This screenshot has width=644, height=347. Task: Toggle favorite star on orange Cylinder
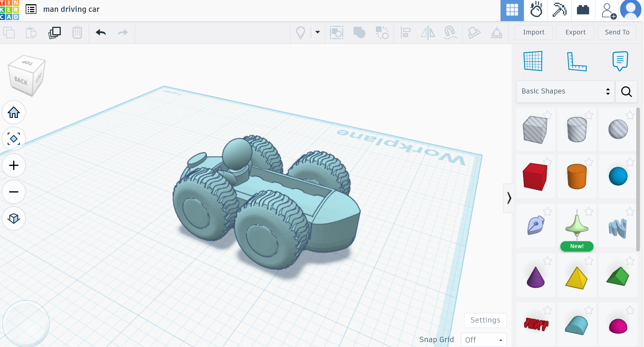coord(589,162)
